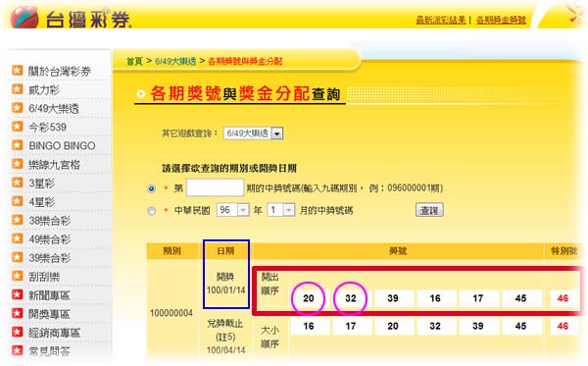The image size is (588, 366).
Task: Open 6/49大樂透 sidebar menu item
Action: click(54, 109)
